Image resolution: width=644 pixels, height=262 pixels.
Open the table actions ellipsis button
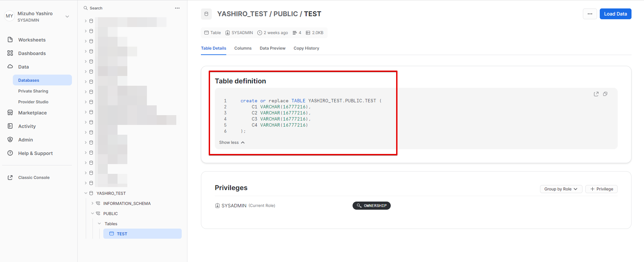point(590,14)
